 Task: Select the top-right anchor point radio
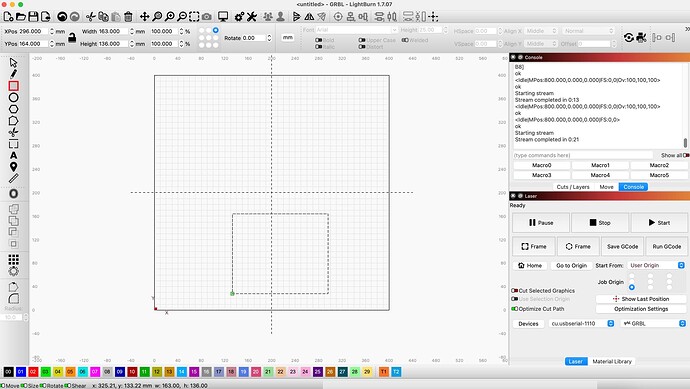[216, 30]
